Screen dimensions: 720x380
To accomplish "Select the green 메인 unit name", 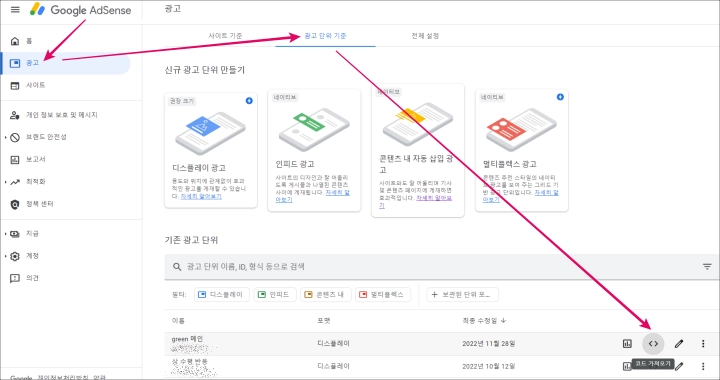I will (187, 339).
